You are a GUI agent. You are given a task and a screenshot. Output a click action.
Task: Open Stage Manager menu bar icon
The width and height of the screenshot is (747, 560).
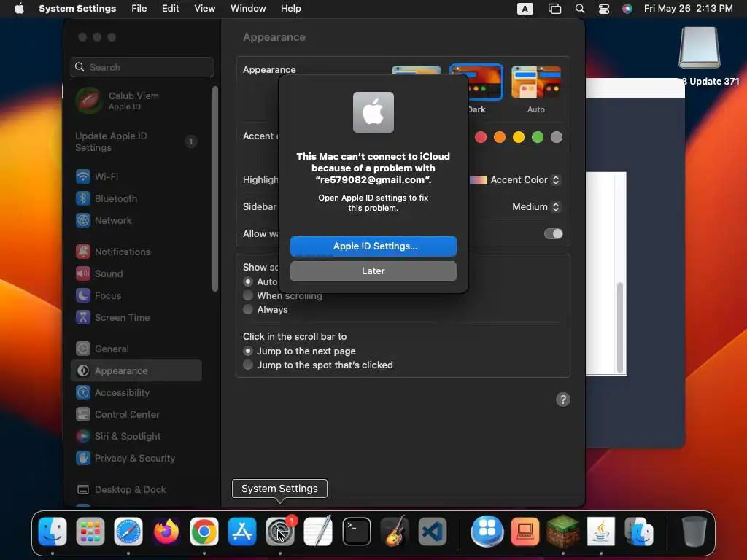tap(554, 9)
